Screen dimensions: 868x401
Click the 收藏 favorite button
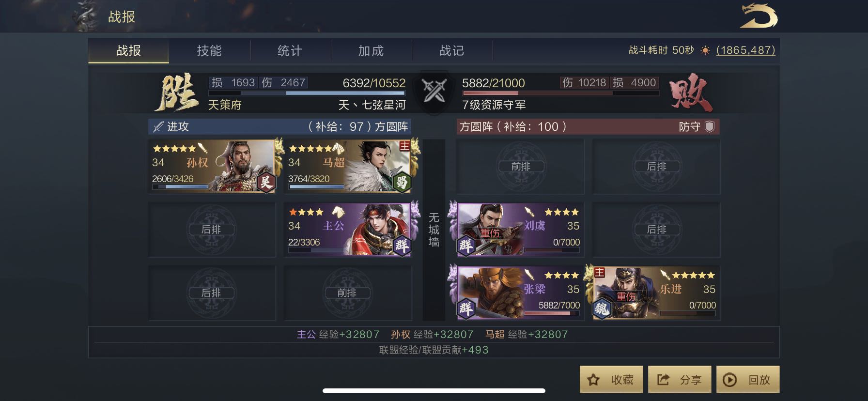coord(611,379)
